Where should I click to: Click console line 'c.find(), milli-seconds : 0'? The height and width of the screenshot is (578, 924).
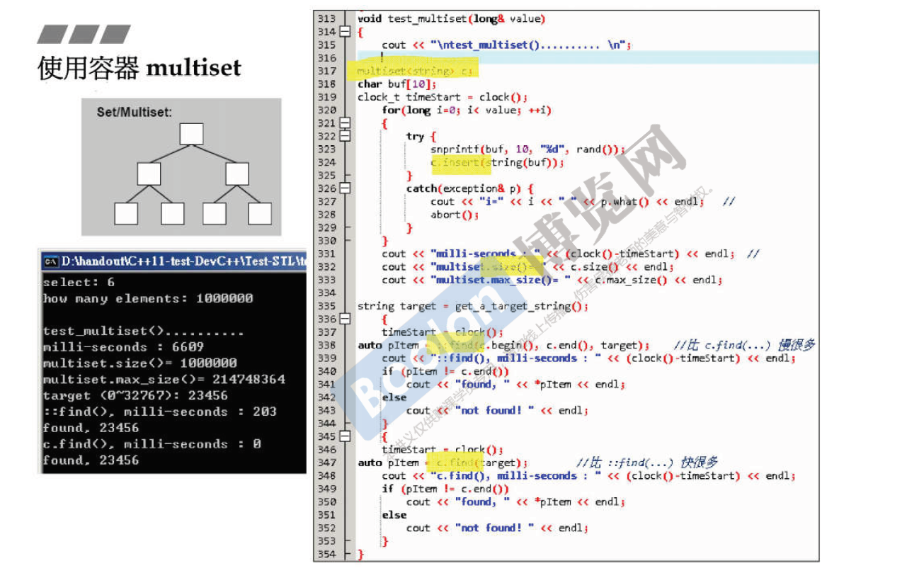pos(152,444)
